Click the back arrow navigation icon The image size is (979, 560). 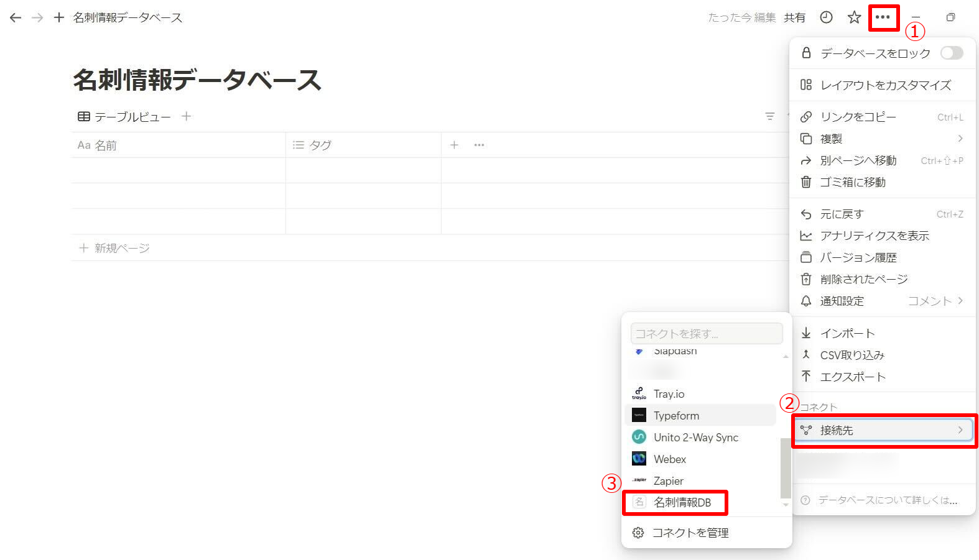click(16, 17)
